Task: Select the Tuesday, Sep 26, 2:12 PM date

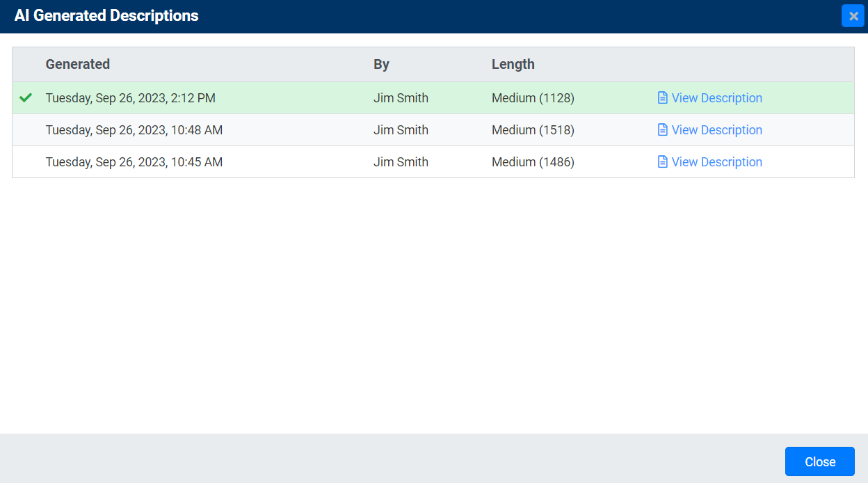Action: 130,98
